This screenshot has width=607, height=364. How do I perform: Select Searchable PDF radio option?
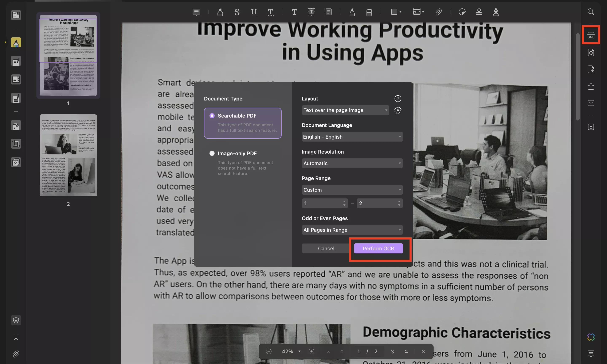coord(212,115)
